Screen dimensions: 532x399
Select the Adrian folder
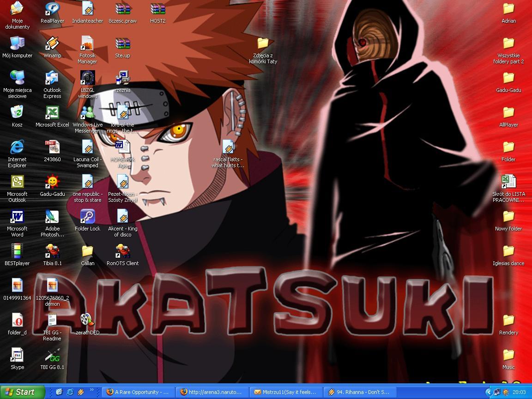click(x=508, y=8)
